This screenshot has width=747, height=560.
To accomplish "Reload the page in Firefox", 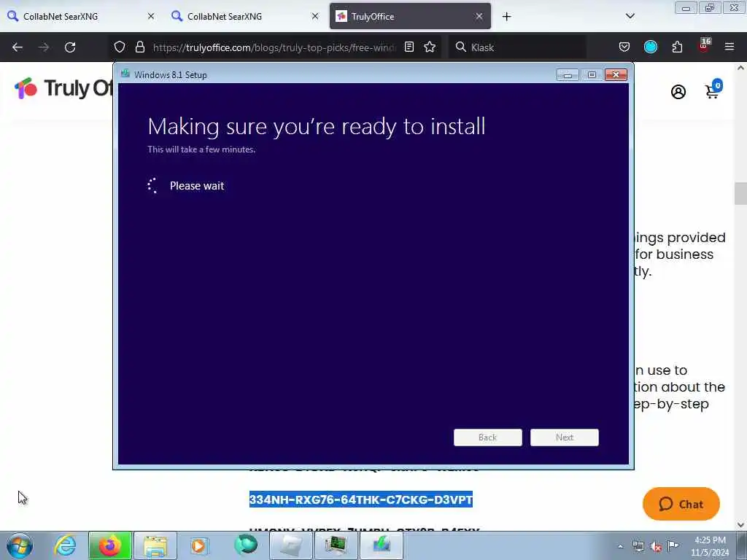I will point(70,47).
